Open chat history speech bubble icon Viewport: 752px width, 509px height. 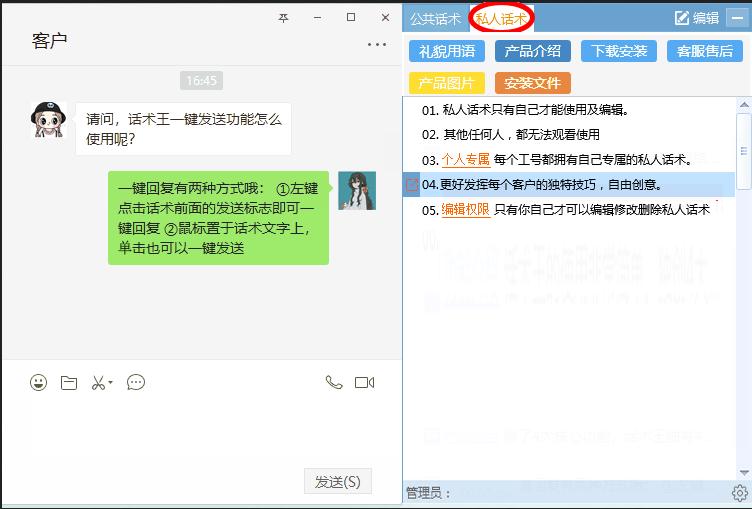pyautogui.click(x=136, y=382)
